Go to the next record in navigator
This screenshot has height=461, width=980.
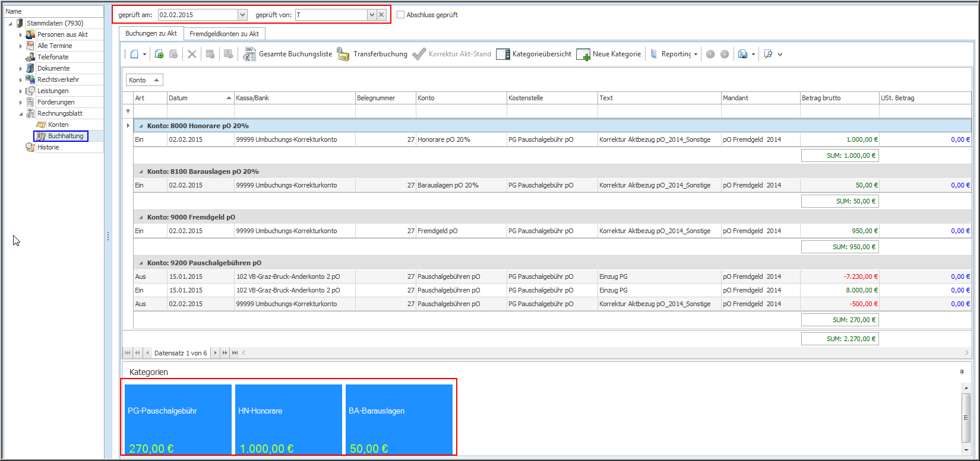click(x=215, y=353)
